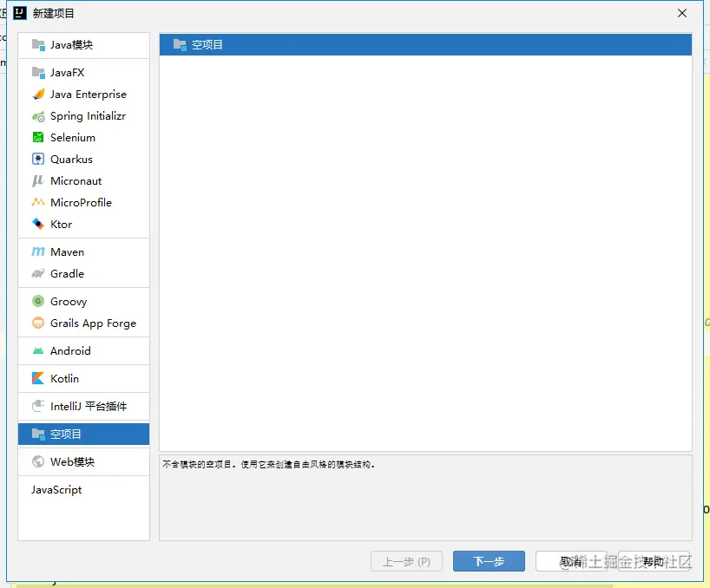
Task: Choose Java Enterprise project type
Action: point(84,94)
